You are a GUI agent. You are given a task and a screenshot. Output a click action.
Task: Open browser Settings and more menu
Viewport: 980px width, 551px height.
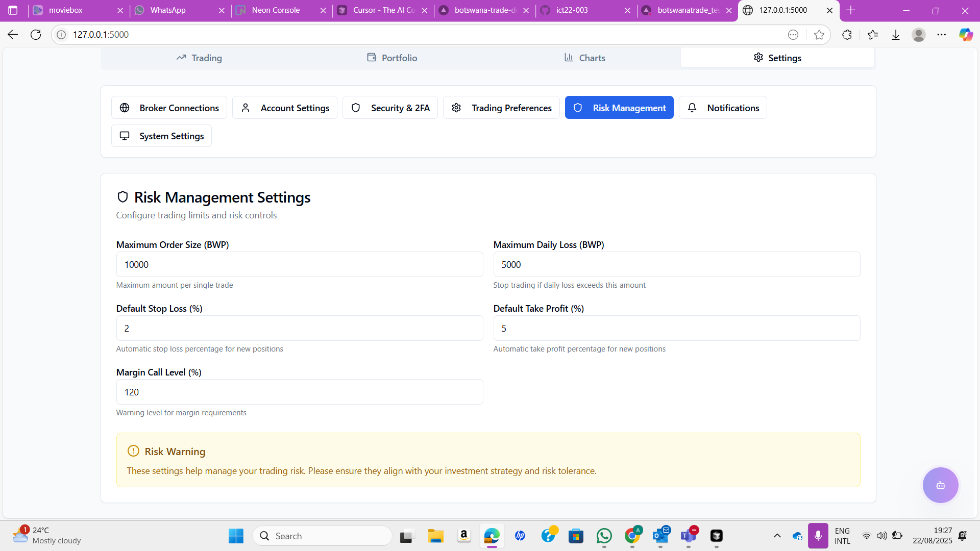[x=942, y=35]
